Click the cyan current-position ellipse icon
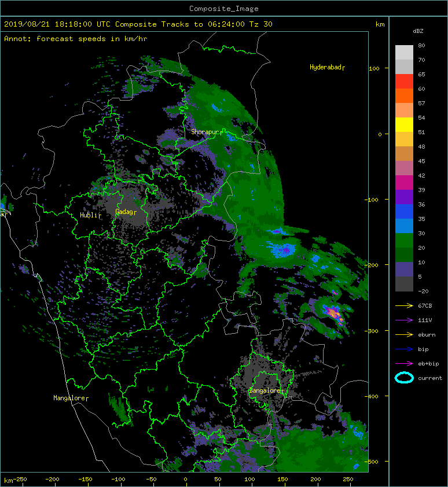This screenshot has width=448, height=487. click(404, 378)
